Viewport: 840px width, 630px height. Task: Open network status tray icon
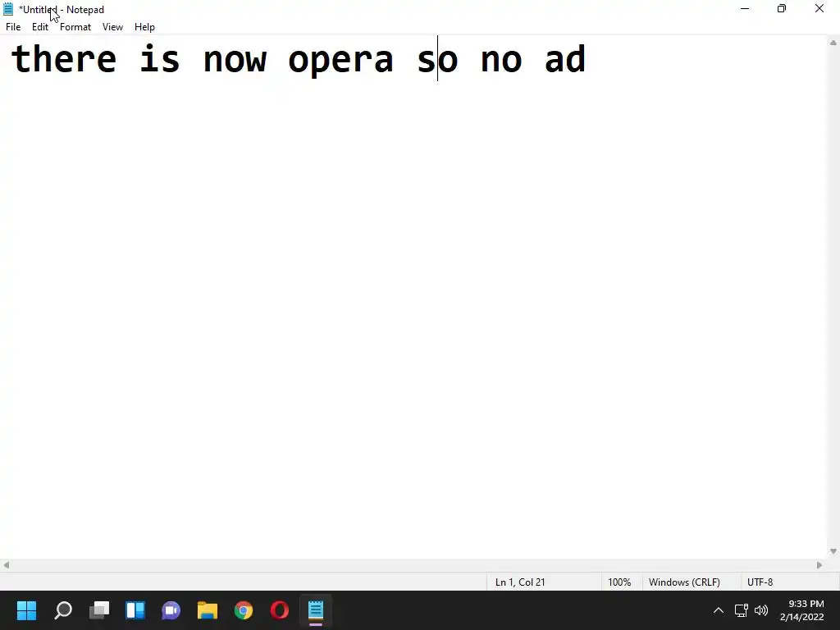[742, 610]
